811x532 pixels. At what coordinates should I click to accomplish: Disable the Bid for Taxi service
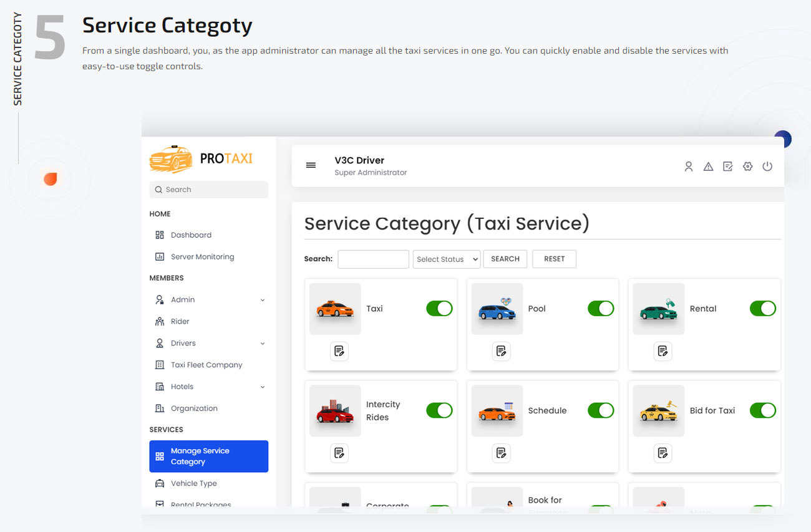[x=762, y=410]
